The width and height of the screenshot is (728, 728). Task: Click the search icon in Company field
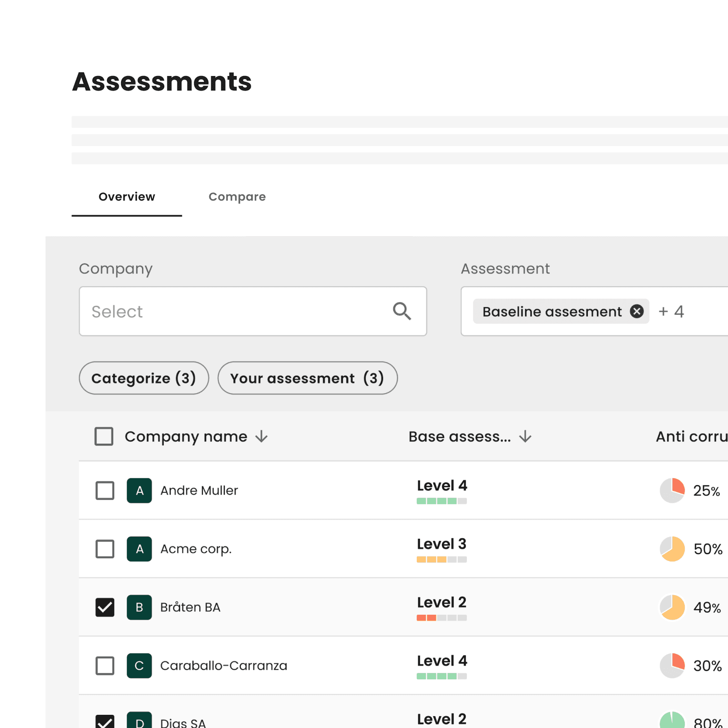click(x=402, y=311)
